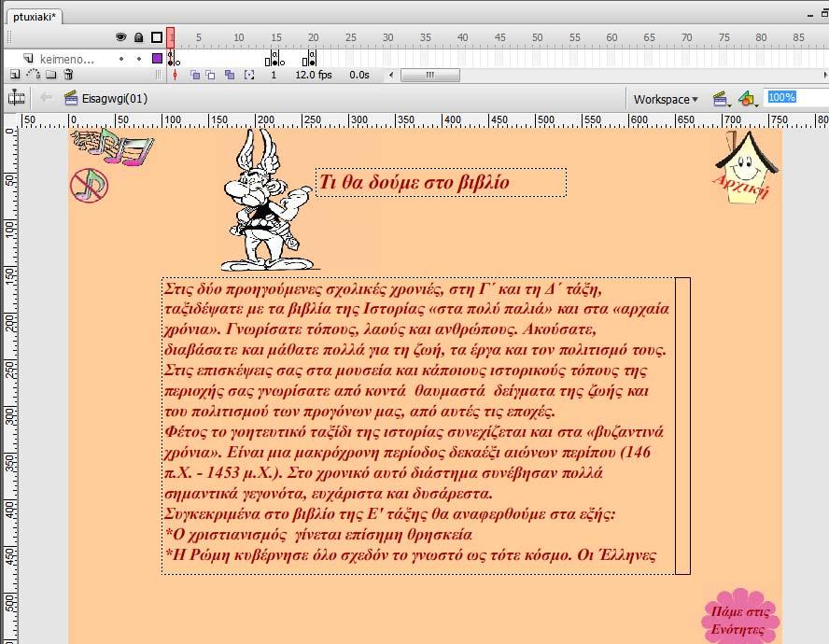Viewport: 829px width, 644px height.
Task: Open the Edit Symbols shapes menu
Action: tap(748, 99)
